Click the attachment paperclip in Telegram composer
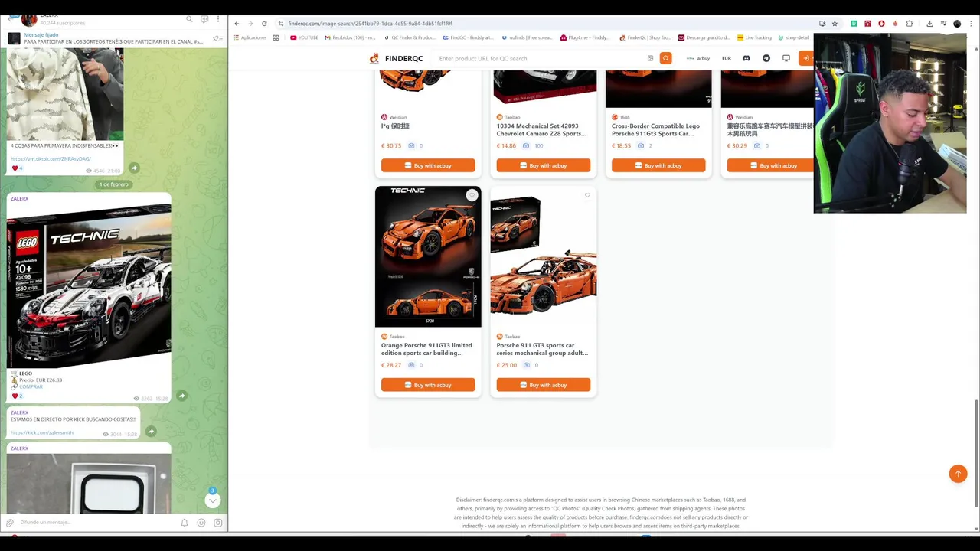This screenshot has height=551, width=980. 10,523
